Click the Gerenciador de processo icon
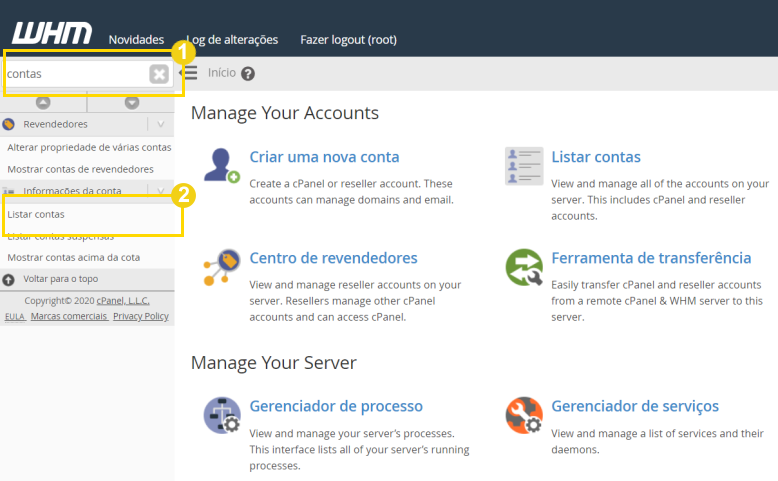Viewport: 778px width, 481px height. point(222,415)
